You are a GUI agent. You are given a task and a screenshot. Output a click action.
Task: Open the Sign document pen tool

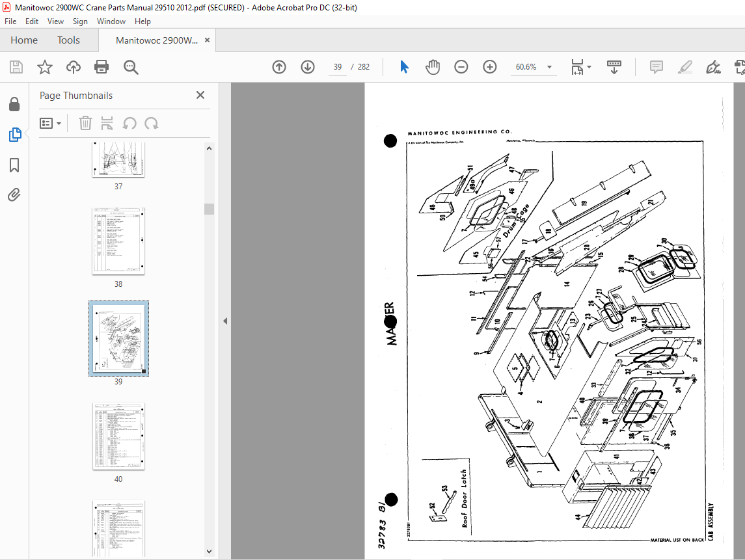tap(713, 67)
